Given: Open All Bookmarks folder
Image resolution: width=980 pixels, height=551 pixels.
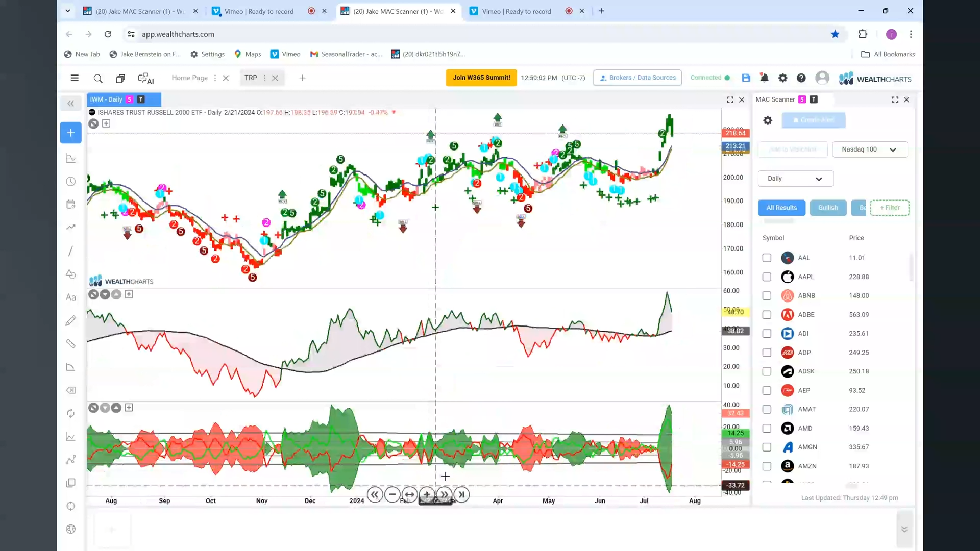Looking at the screenshot, I should (x=888, y=54).
